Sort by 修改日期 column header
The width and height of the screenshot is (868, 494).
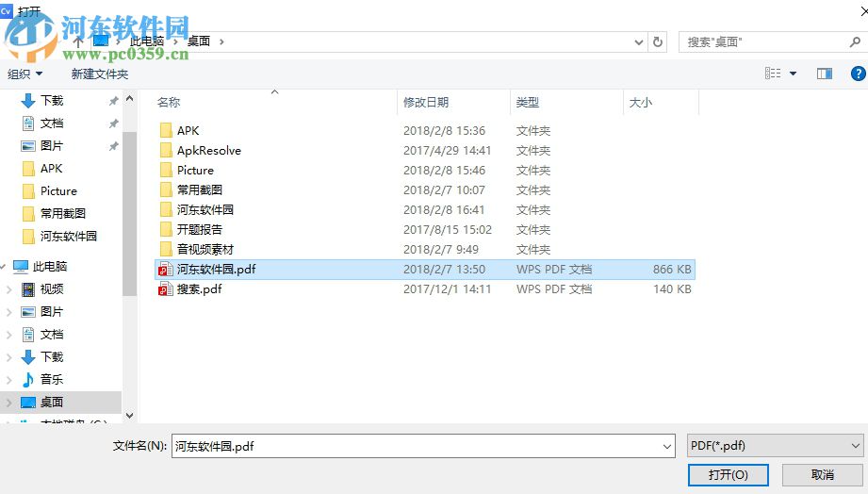coord(426,103)
